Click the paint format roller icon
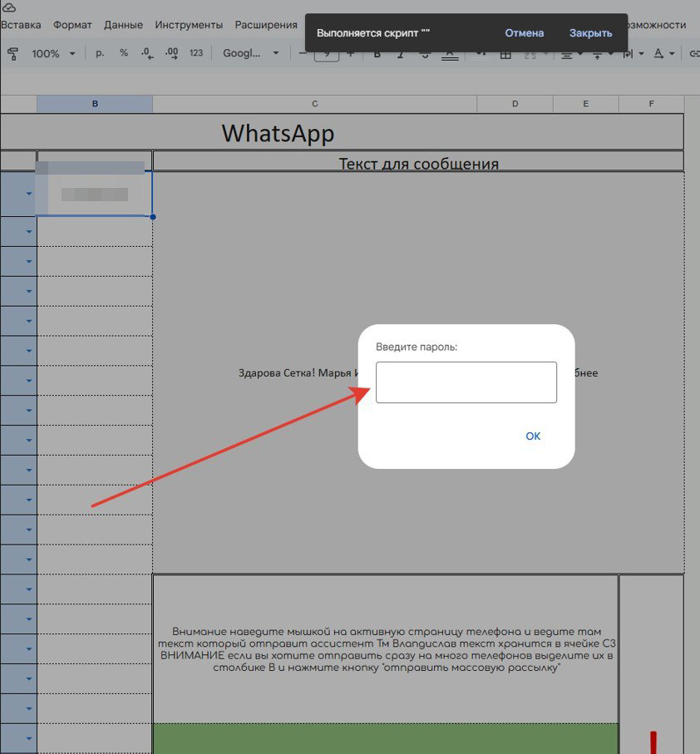700x754 pixels. tap(13, 53)
